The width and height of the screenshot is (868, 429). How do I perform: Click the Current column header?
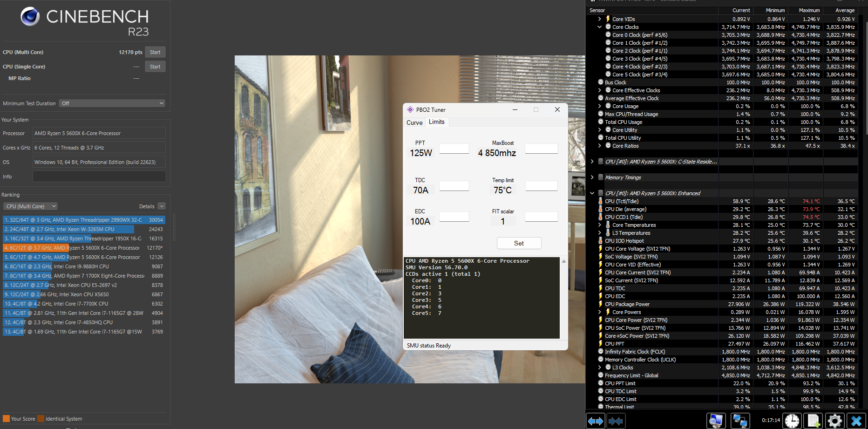[x=735, y=10]
